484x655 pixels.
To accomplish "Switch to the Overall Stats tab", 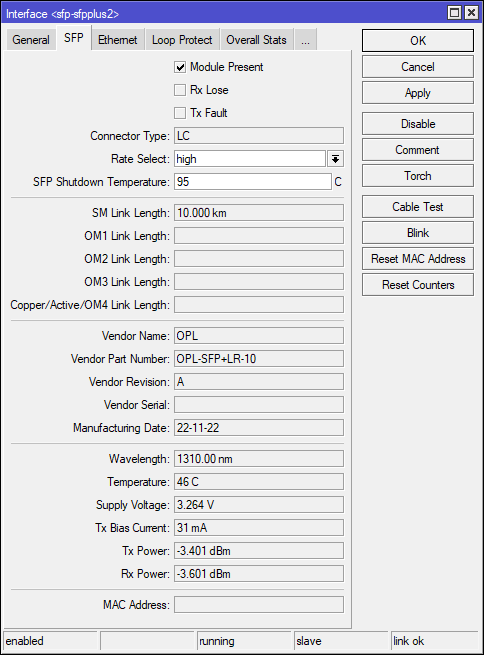I will [x=256, y=40].
